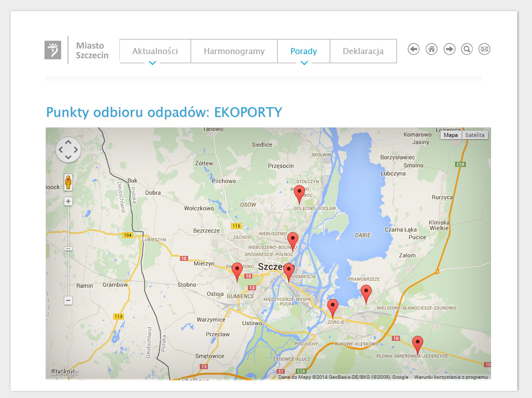Open the Aktualności tab
Screen dimensions: 532x398
point(155,51)
